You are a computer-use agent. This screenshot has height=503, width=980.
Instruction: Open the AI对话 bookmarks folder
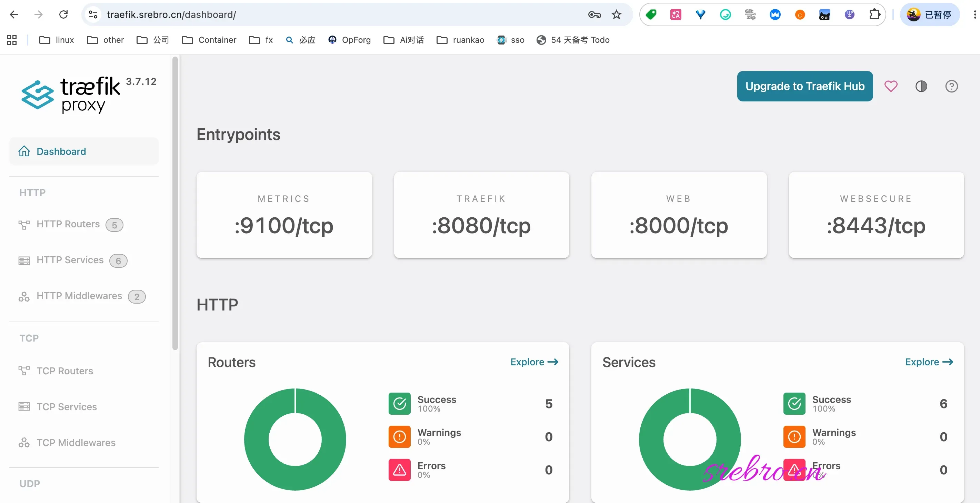tap(403, 40)
